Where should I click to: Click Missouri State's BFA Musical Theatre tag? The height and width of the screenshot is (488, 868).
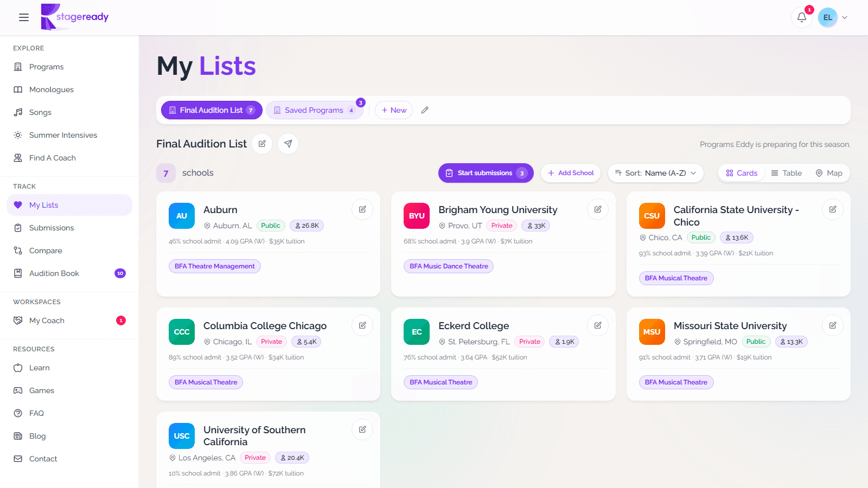click(x=676, y=382)
